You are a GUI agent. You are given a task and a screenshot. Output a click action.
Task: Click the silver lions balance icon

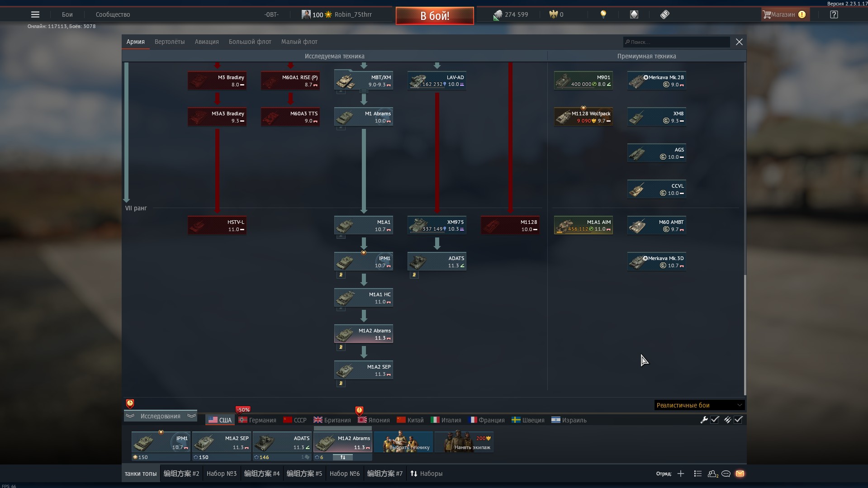pyautogui.click(x=498, y=15)
